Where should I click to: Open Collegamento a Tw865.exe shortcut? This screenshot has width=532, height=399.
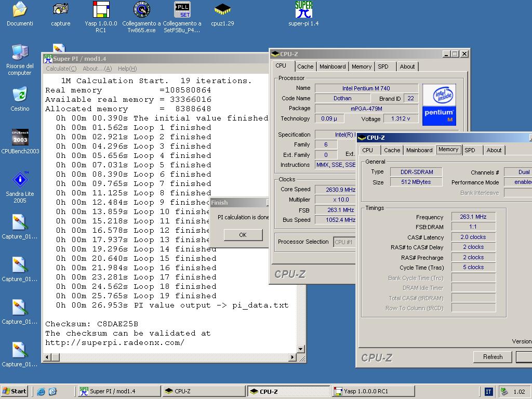click(141, 17)
